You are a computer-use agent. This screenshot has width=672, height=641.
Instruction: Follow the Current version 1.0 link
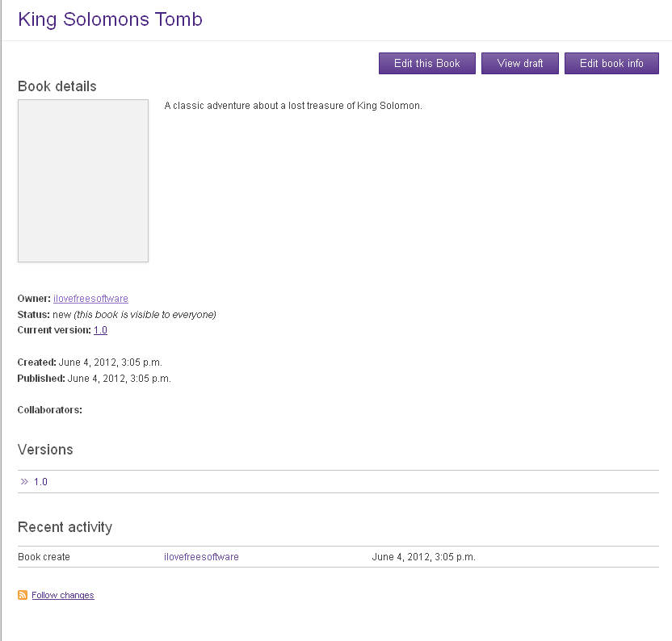[100, 330]
